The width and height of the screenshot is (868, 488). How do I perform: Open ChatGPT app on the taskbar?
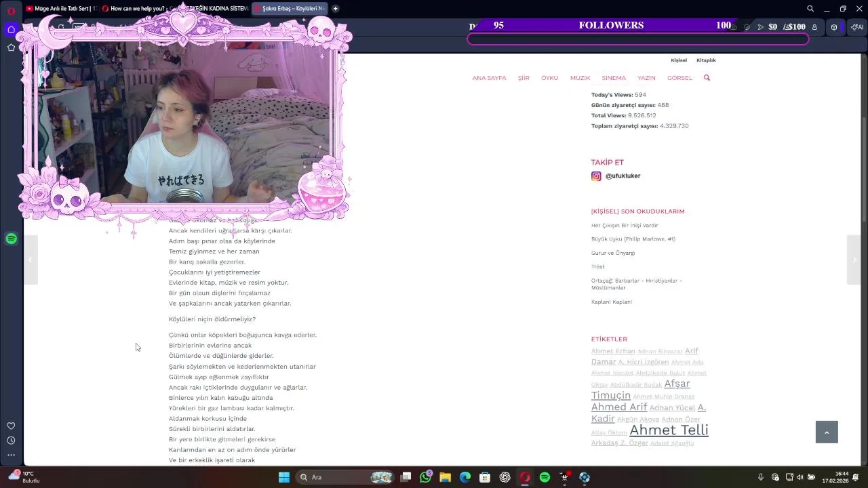click(x=505, y=477)
